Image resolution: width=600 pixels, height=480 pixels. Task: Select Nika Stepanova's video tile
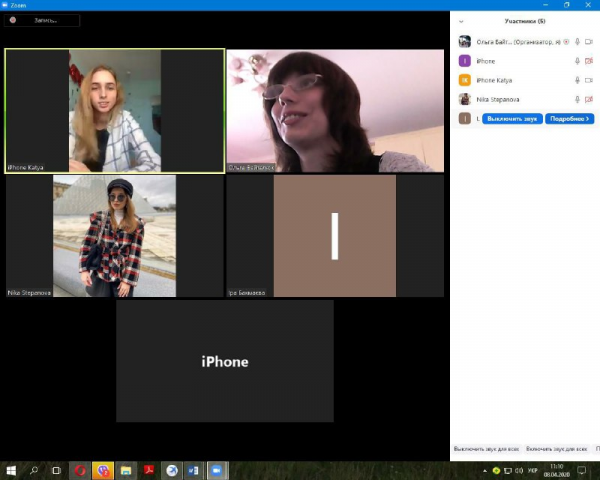[115, 236]
